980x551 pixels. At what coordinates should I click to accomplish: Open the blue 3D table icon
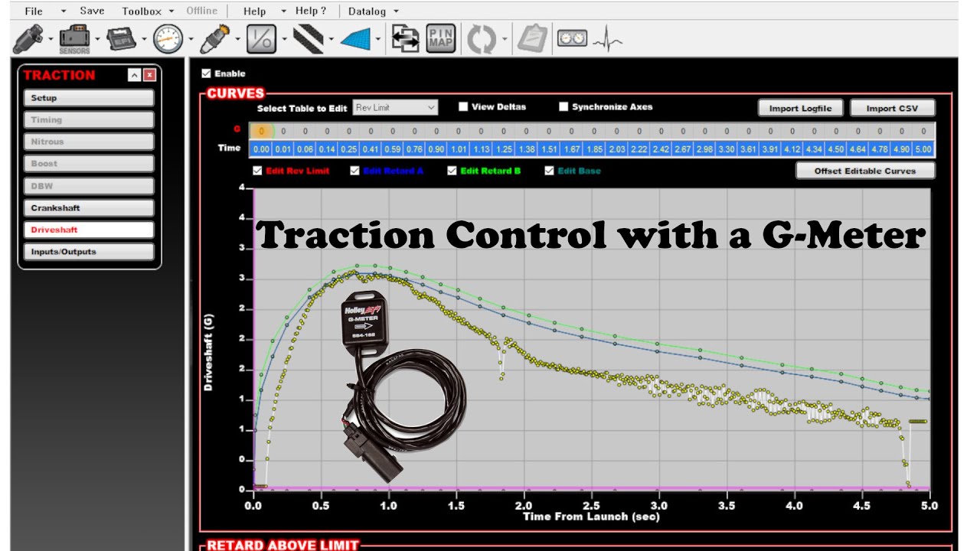point(355,39)
